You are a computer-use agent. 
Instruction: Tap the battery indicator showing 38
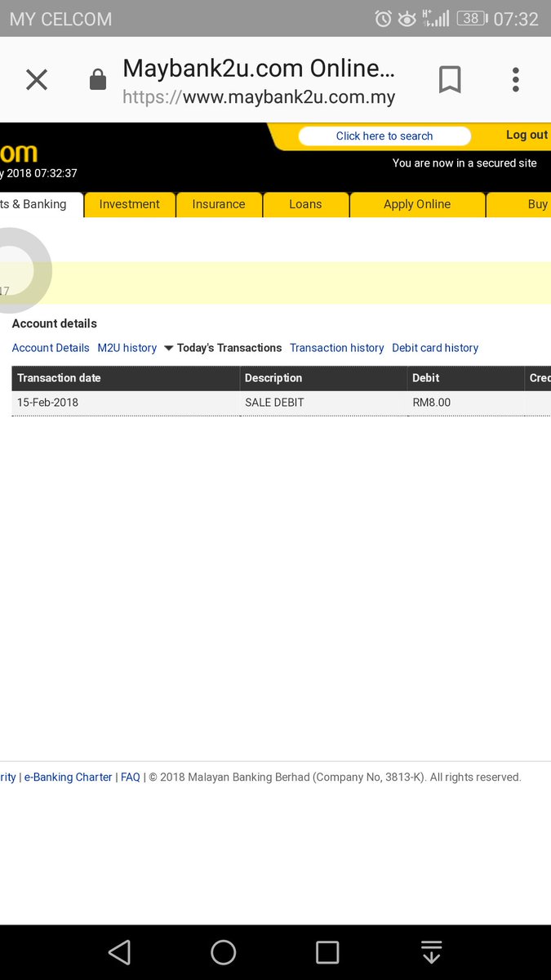pos(472,19)
